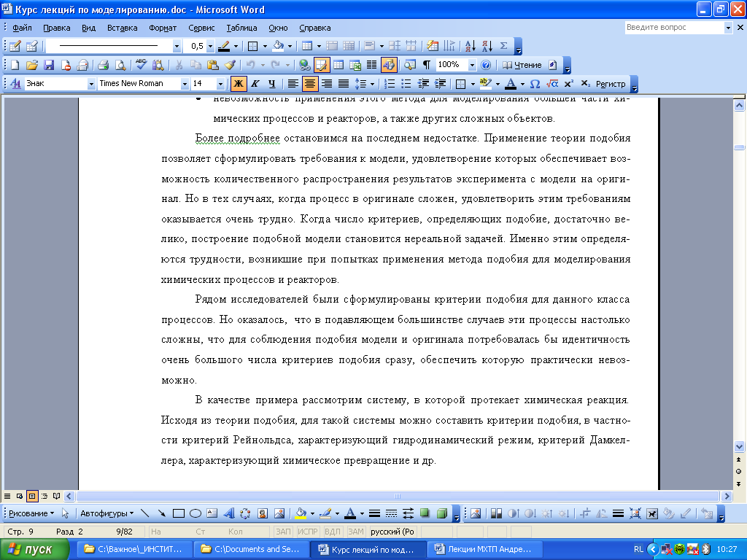Image resolution: width=747 pixels, height=560 pixels.
Task: Open Print Preview
Action: (x=120, y=65)
